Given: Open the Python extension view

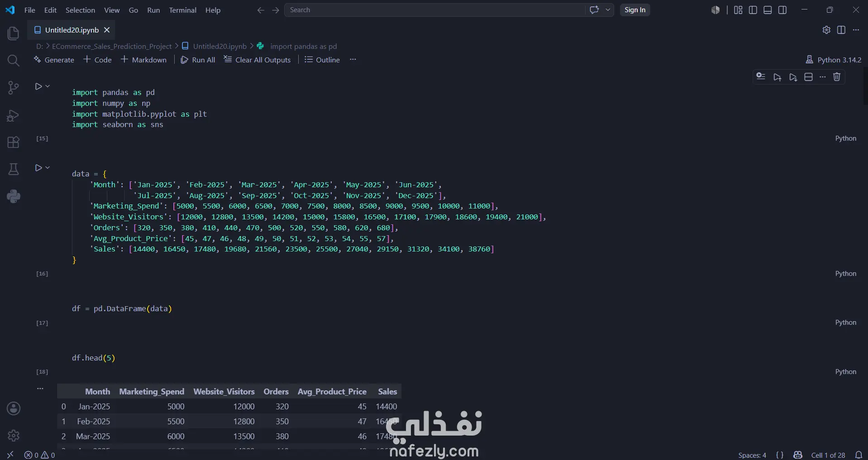Looking at the screenshot, I should tap(14, 196).
